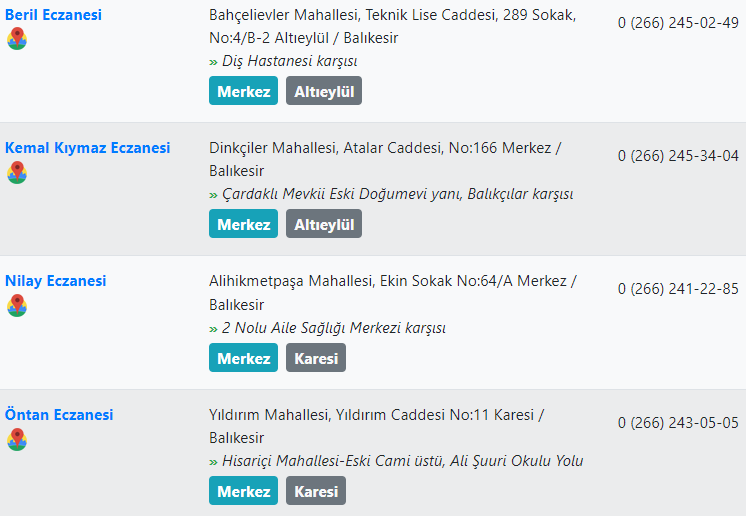Select Merkez tag under Beril Eczanesi
This screenshot has width=746, height=516.
point(244,91)
